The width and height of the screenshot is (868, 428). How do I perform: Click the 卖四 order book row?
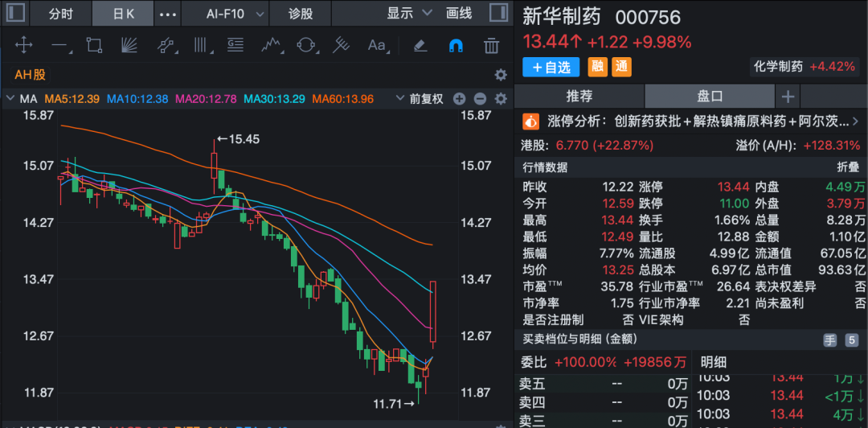coord(603,402)
